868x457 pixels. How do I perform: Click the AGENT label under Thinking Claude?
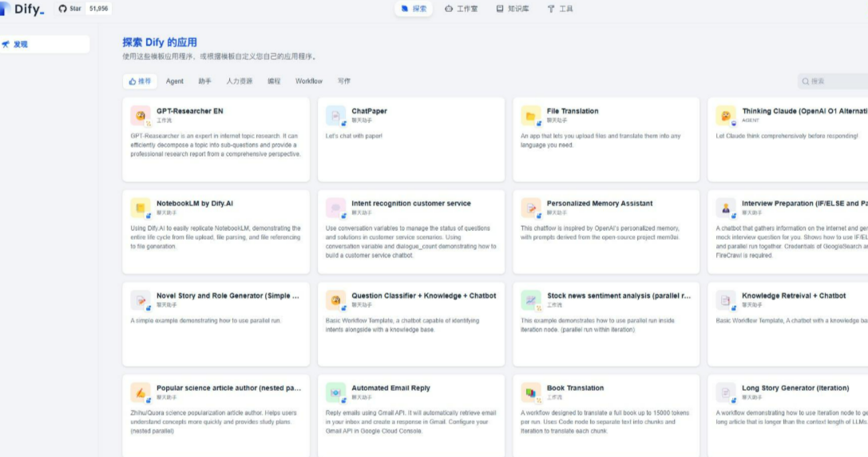751,120
